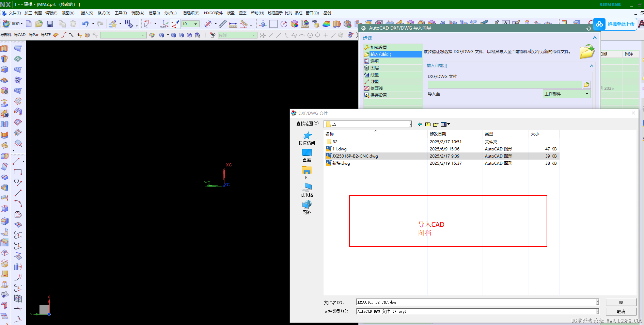
Task: Select the 图层 step in wizard
Action: click(374, 68)
